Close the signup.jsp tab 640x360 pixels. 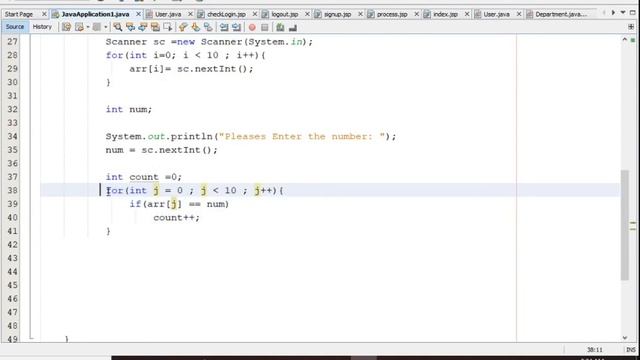tap(360, 14)
